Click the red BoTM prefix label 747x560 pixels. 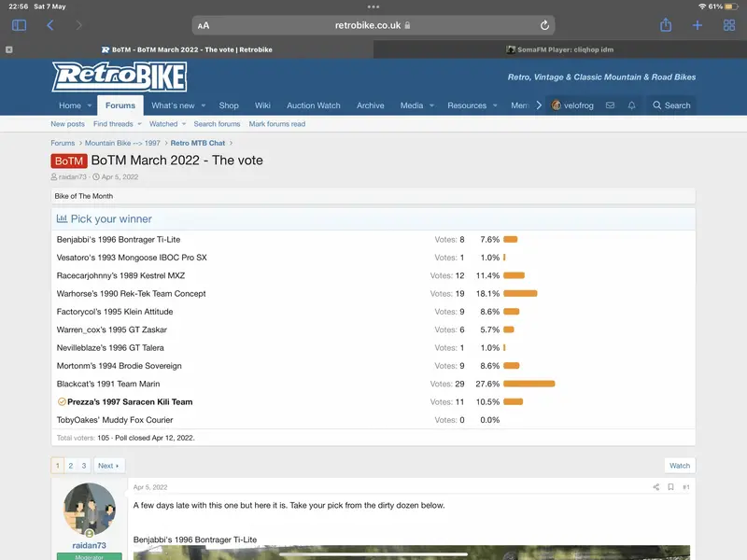pyautogui.click(x=68, y=161)
